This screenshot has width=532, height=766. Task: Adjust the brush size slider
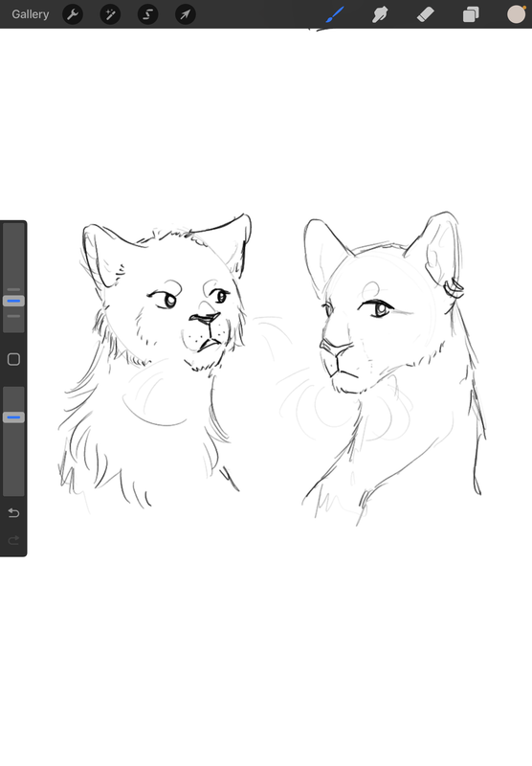click(13, 301)
